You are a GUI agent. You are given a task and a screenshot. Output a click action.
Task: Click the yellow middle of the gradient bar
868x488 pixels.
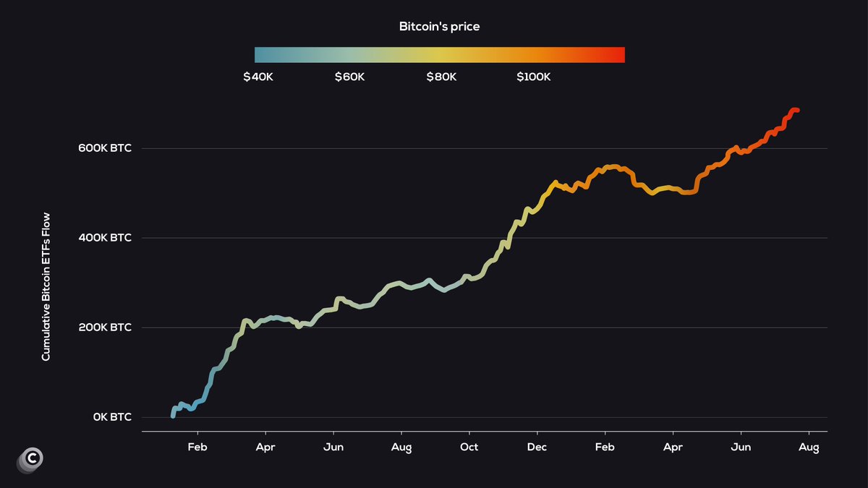pos(440,56)
